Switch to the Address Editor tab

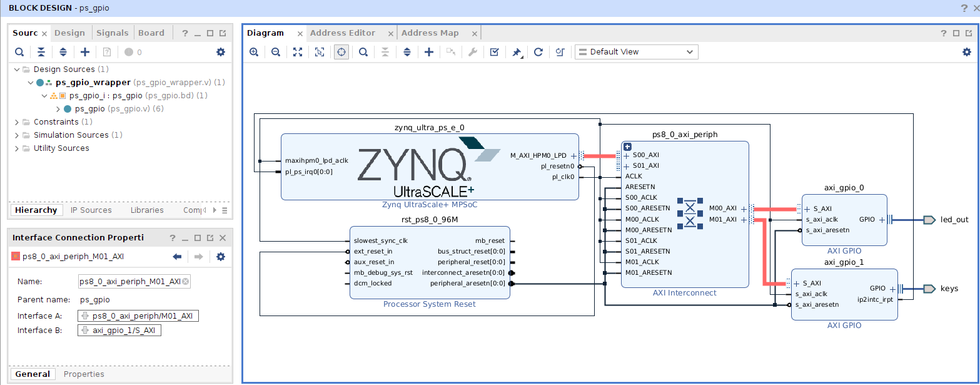343,33
